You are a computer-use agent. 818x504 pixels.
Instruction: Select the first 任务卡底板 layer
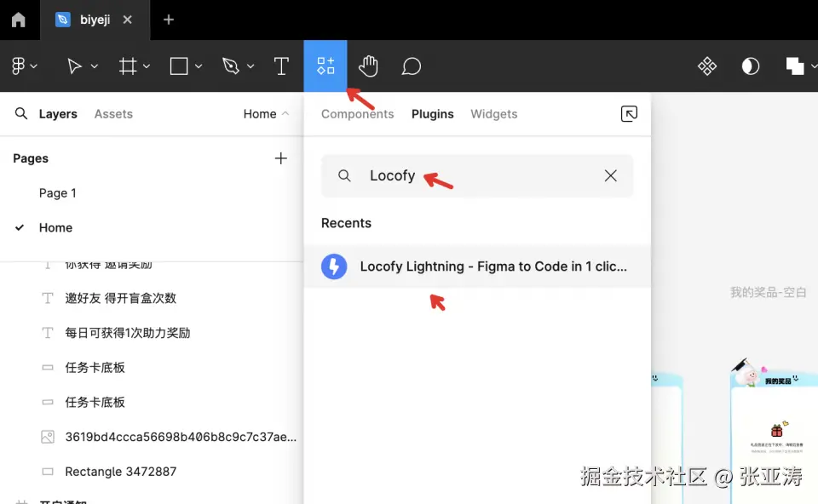tap(95, 368)
